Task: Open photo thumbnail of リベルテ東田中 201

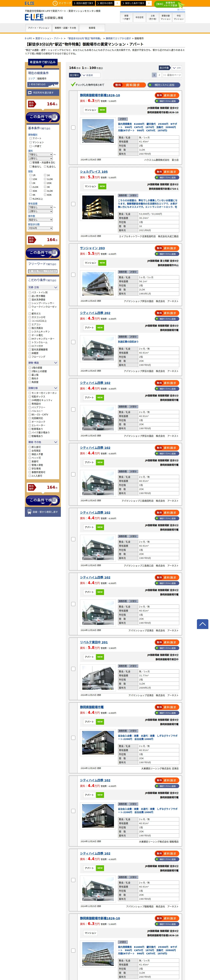Action: 98,678
